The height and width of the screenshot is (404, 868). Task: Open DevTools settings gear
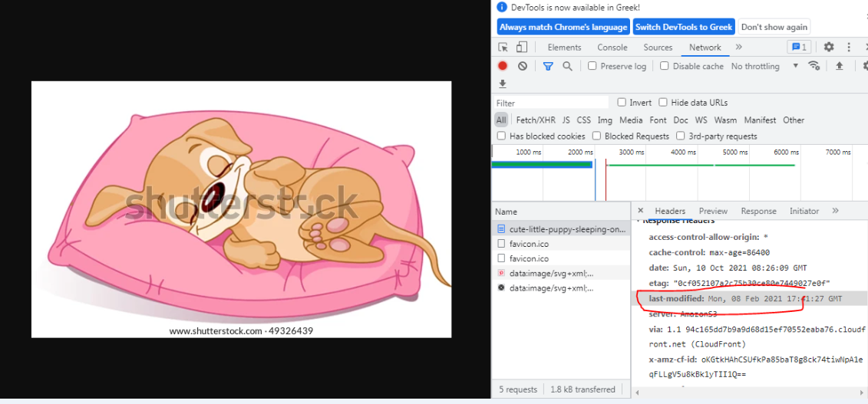pos(829,47)
